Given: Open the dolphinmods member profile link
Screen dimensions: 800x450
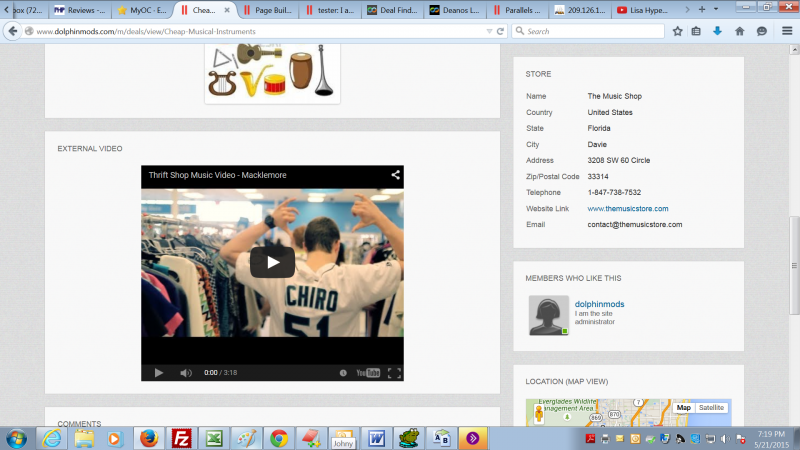Looking at the screenshot, I should [x=599, y=304].
